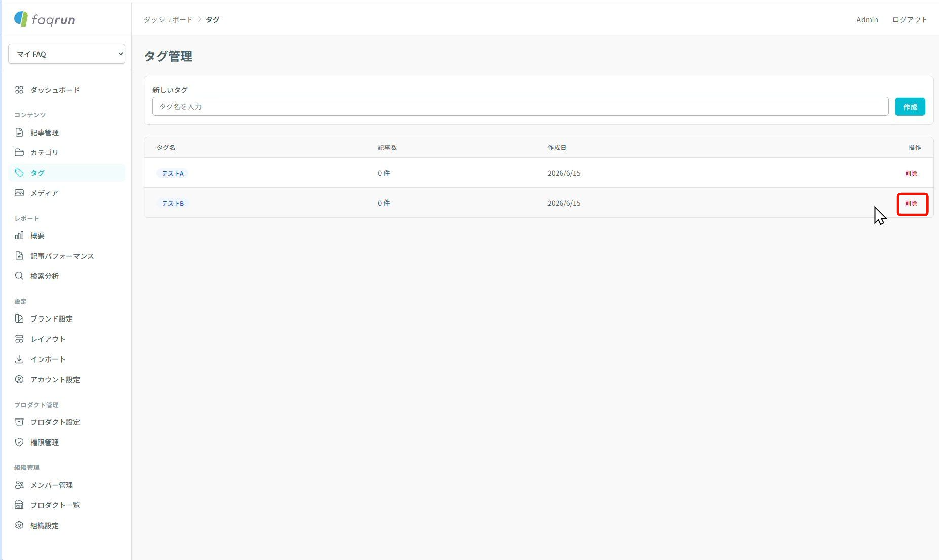Image resolution: width=939 pixels, height=560 pixels.
Task: Click the メンバー管理 people icon
Action: [x=19, y=485]
